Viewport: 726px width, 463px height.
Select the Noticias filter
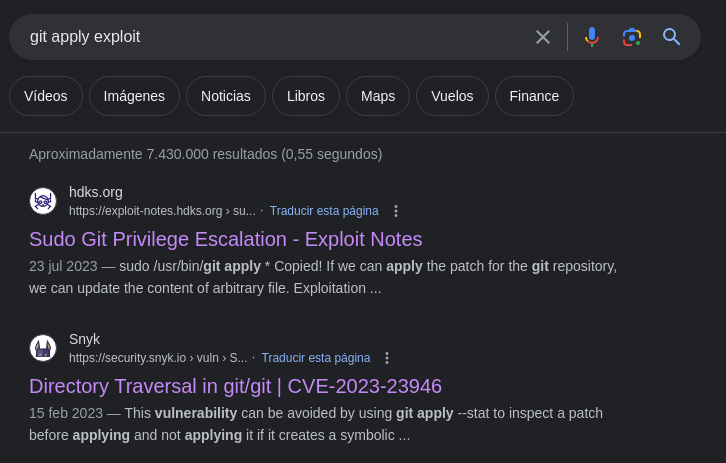click(x=226, y=96)
